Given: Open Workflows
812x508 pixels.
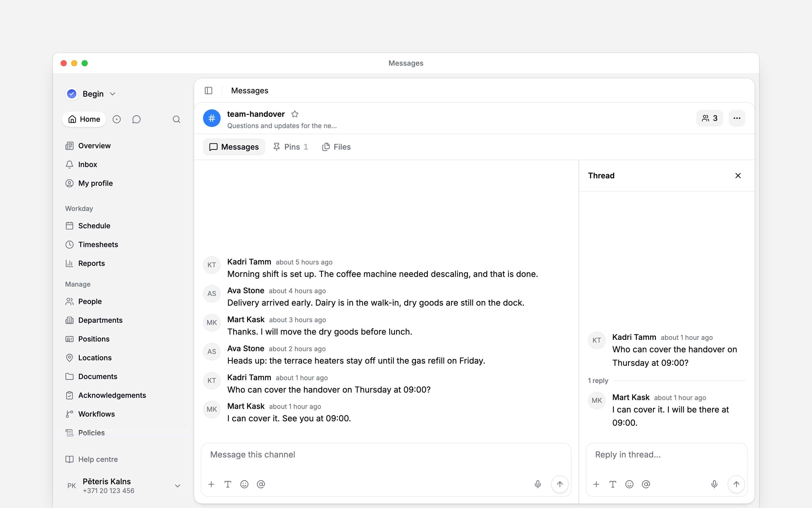Looking at the screenshot, I should 123,414.
